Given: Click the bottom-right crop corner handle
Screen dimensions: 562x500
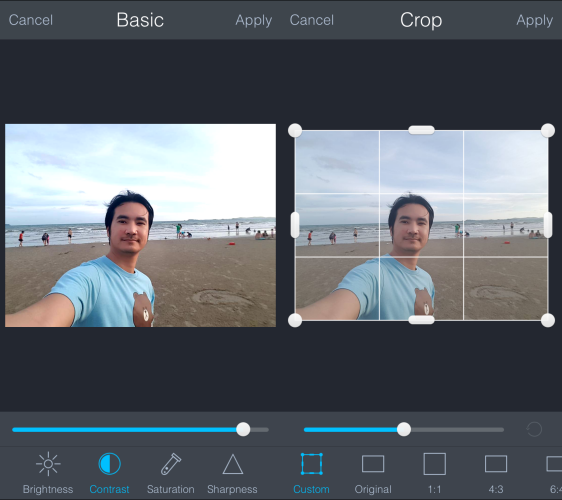Looking at the screenshot, I should pos(548,320).
